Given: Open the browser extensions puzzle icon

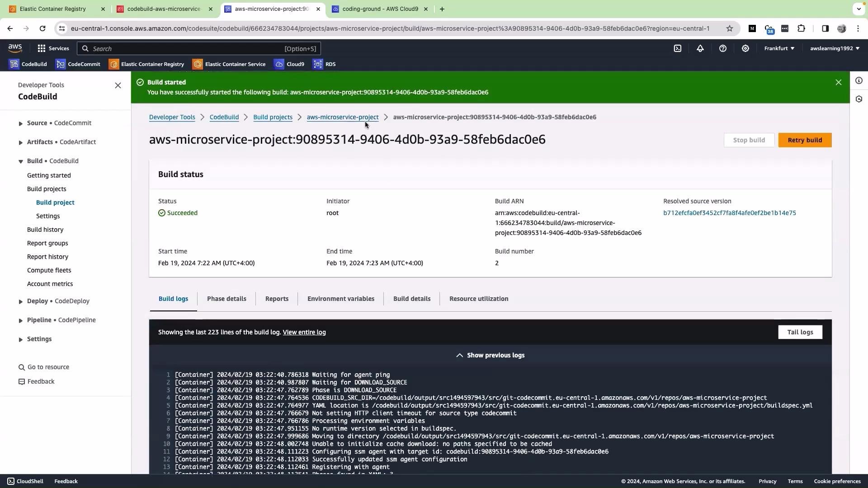Looking at the screenshot, I should (801, 28).
